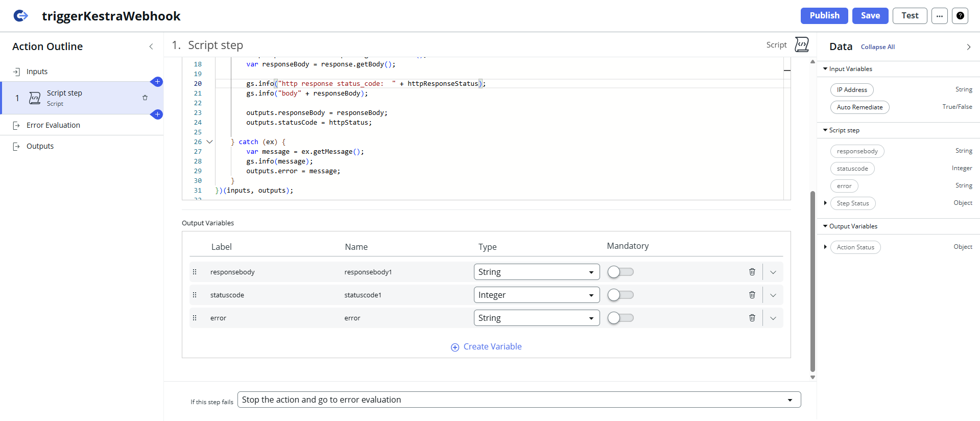
Task: Click the statuscode label field
Action: pyautogui.click(x=227, y=295)
